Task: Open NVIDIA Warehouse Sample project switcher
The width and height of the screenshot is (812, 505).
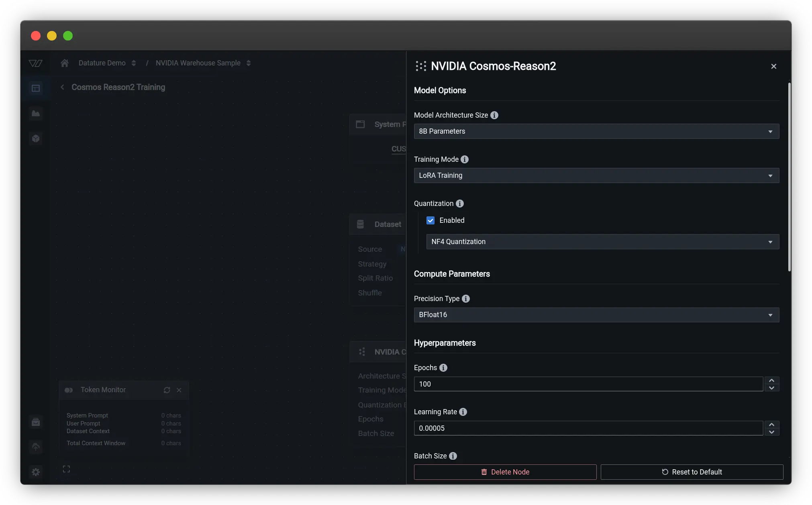Action: point(249,63)
